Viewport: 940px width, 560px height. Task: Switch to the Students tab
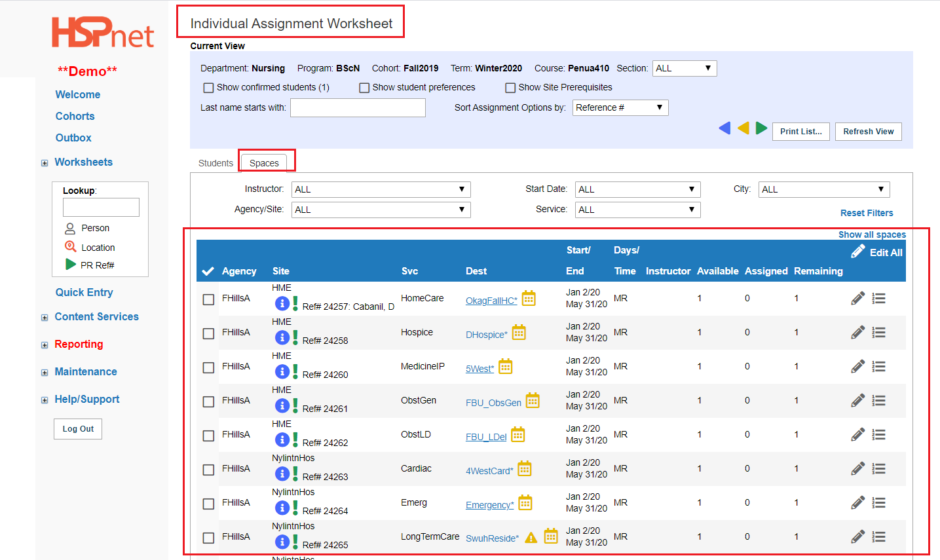(x=216, y=163)
